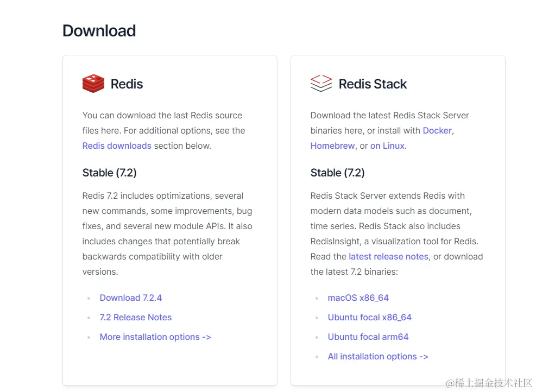Open the Redis downloads link
Viewport: 536px width, 392px height.
coord(117,146)
